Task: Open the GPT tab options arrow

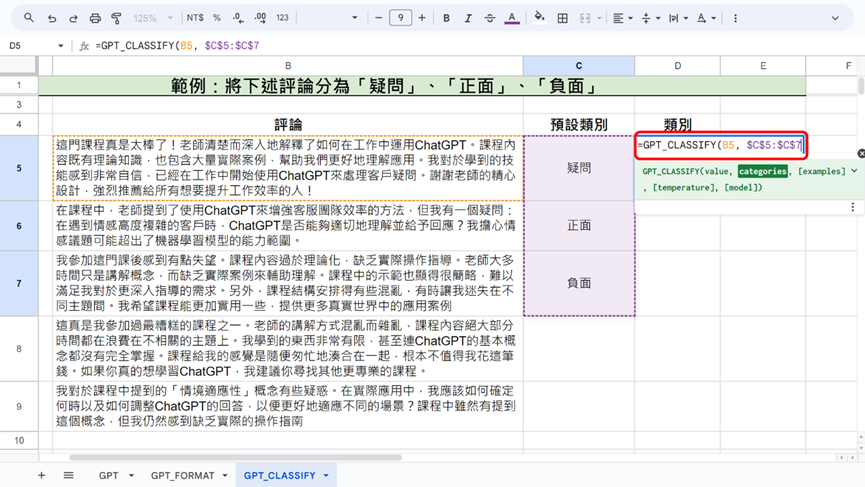Action: tap(131, 475)
